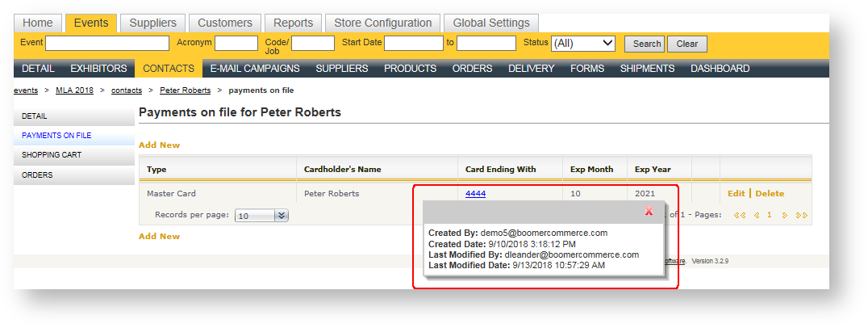Open the Global Settings tab

point(491,23)
